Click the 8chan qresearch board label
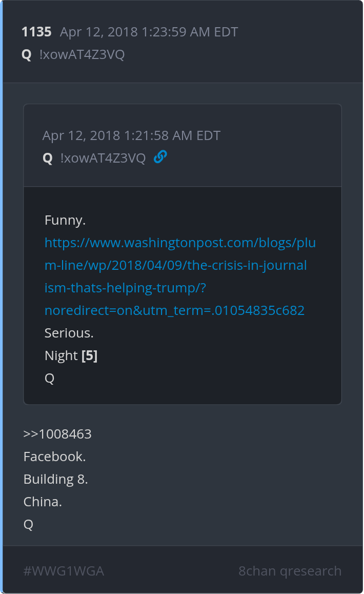The width and height of the screenshot is (364, 594). tap(290, 571)
